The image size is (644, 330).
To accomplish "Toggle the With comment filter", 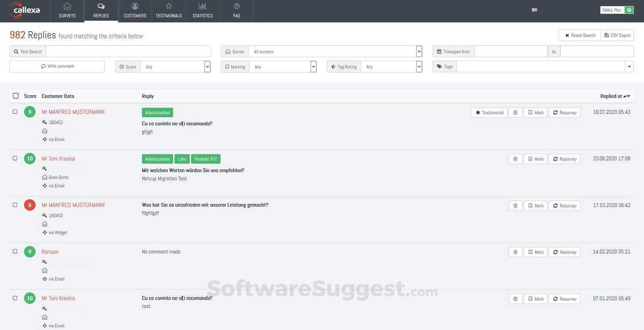I will [57, 66].
